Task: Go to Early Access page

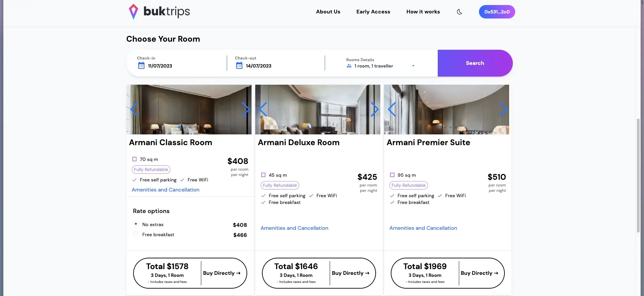Action: point(373,12)
